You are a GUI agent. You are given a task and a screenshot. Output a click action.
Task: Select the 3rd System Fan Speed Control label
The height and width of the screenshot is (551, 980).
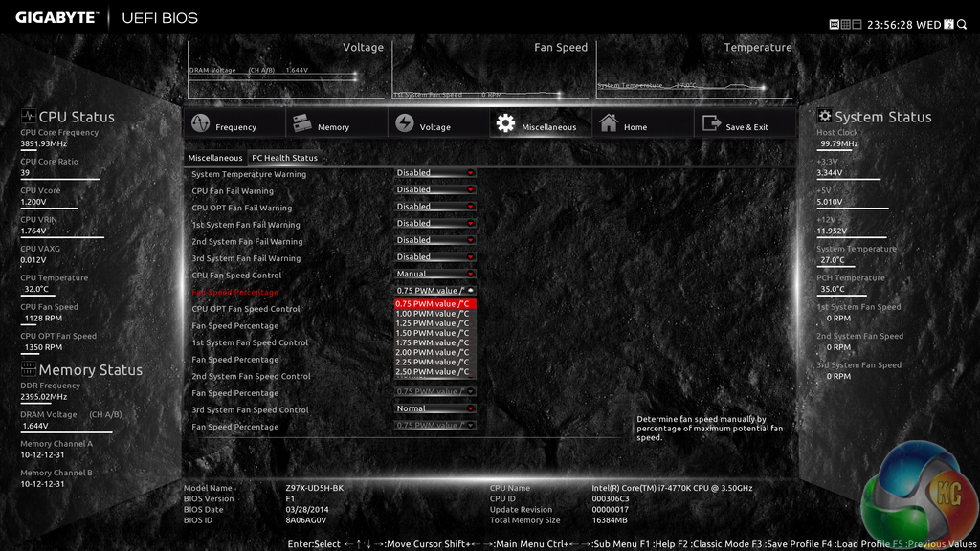[x=250, y=410]
